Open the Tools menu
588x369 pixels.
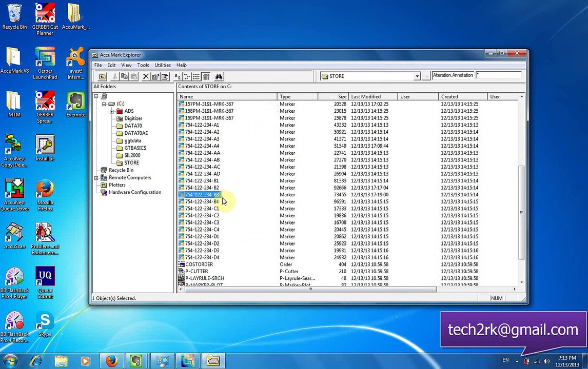143,65
